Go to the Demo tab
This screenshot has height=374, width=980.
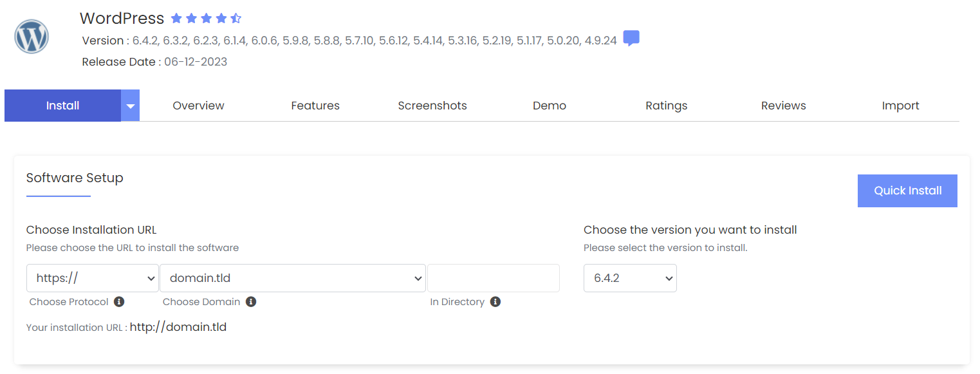point(549,106)
